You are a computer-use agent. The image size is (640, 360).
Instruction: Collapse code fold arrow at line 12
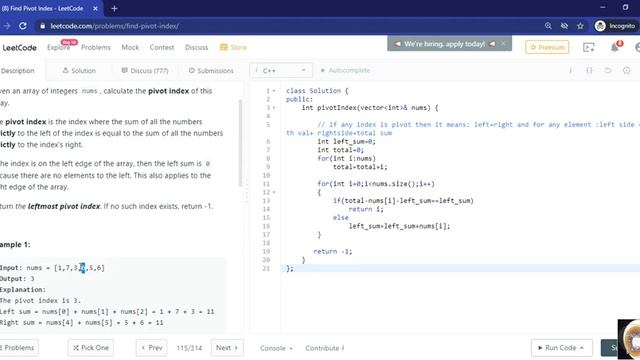(274, 192)
